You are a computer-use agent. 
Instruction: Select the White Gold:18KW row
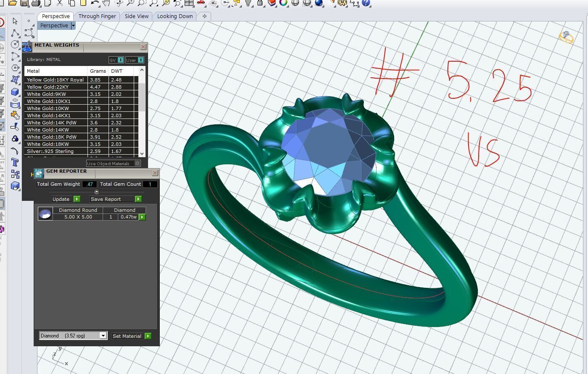point(82,144)
